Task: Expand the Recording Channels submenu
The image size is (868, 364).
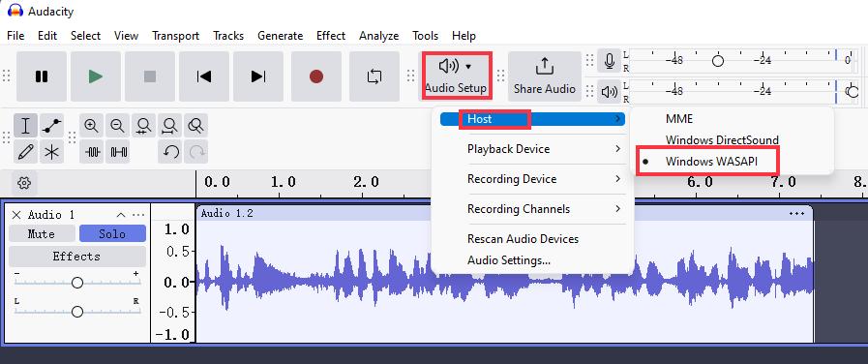Action: pos(532,209)
